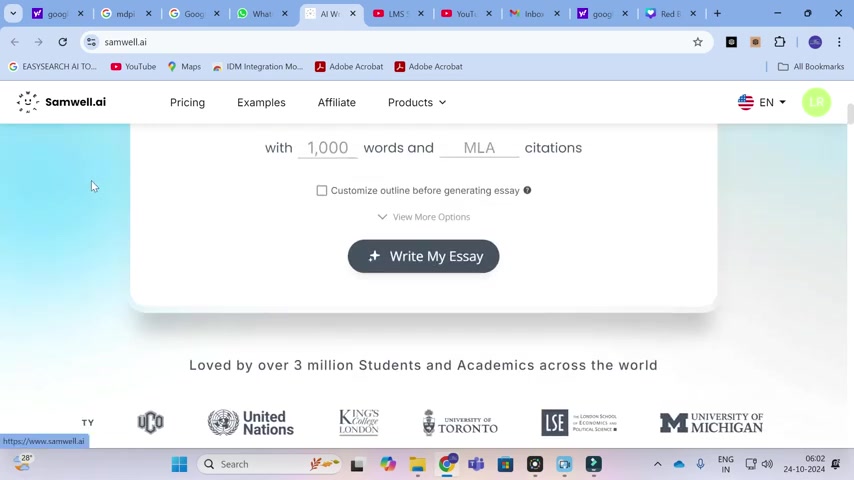The image size is (854, 480).
Task: Click the 1,000 words input field
Action: (x=327, y=148)
